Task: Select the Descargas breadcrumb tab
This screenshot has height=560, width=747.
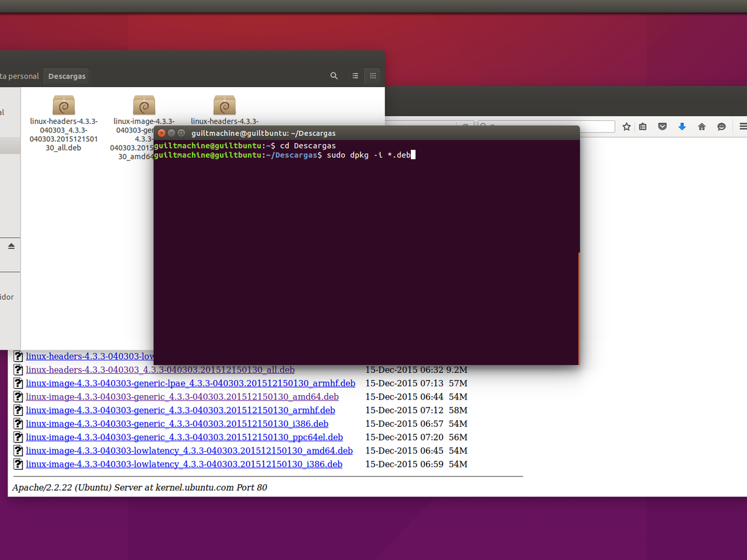Action: 66,75
